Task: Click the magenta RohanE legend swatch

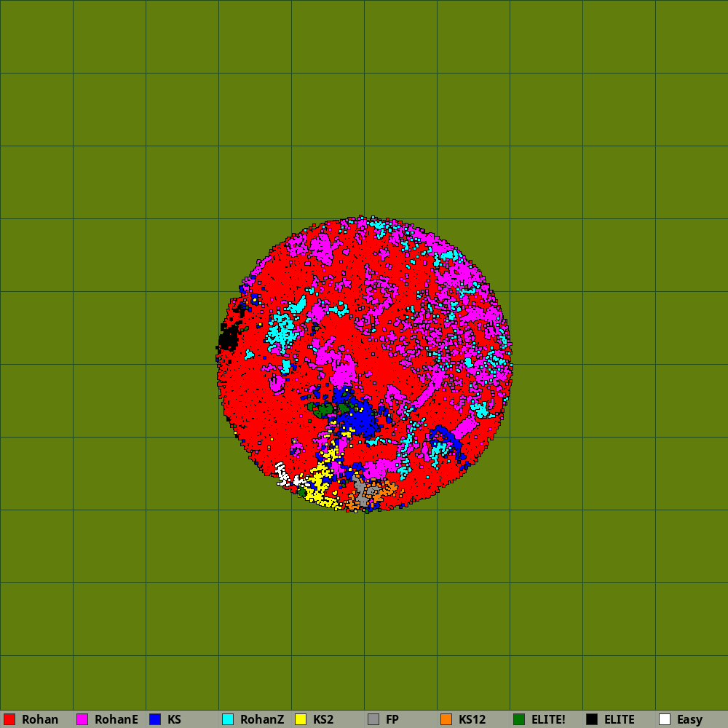Action: tap(82, 719)
